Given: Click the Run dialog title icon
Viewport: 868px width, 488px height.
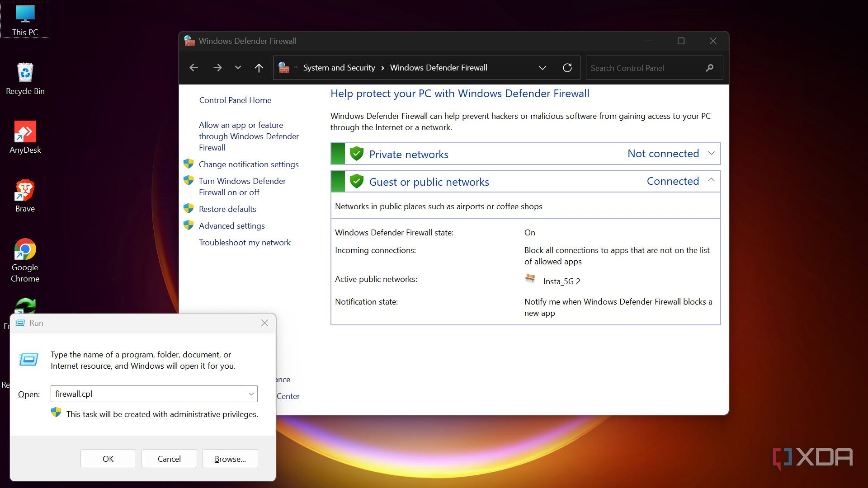Looking at the screenshot, I should point(20,323).
